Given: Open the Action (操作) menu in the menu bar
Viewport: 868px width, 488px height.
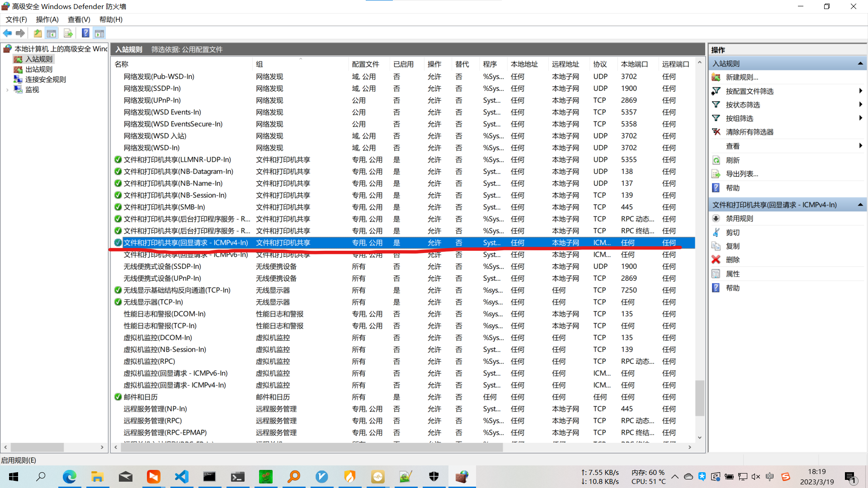Looking at the screenshot, I should point(47,19).
